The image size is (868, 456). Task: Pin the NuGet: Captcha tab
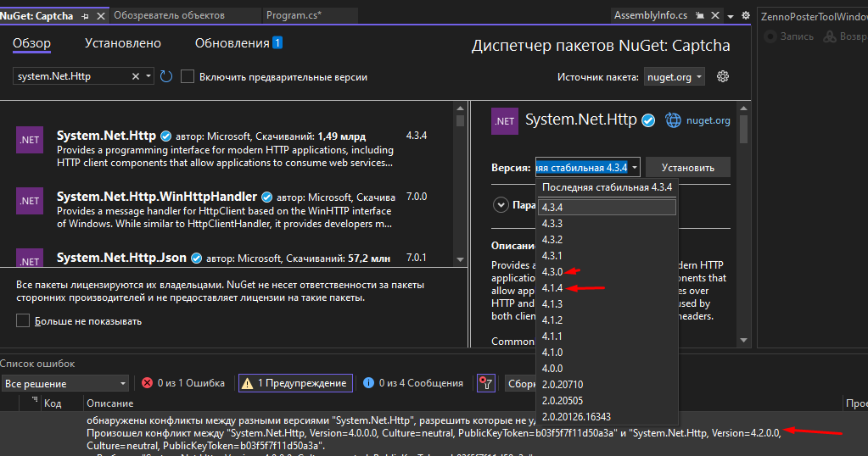point(85,16)
